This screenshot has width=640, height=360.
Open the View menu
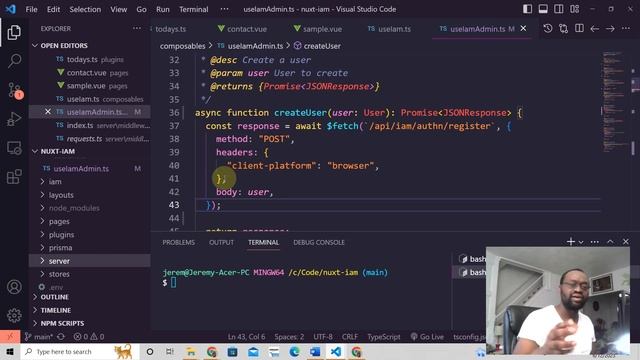pyautogui.click(x=118, y=9)
